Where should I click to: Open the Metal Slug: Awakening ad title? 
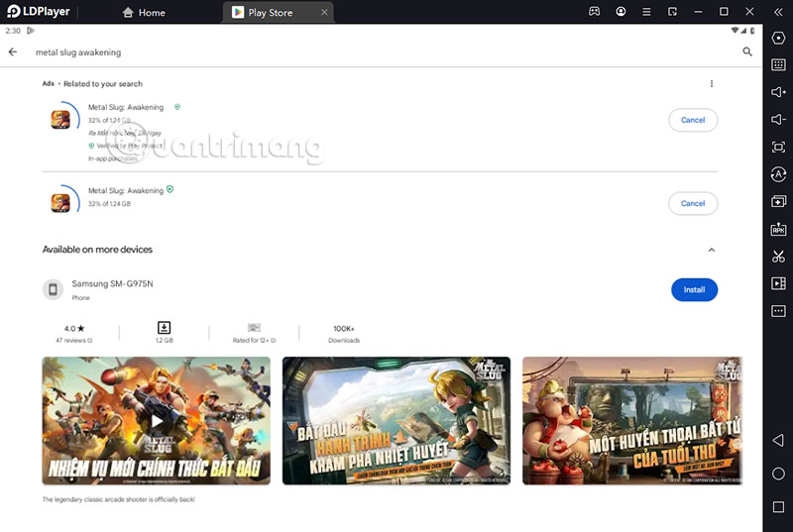(x=126, y=107)
